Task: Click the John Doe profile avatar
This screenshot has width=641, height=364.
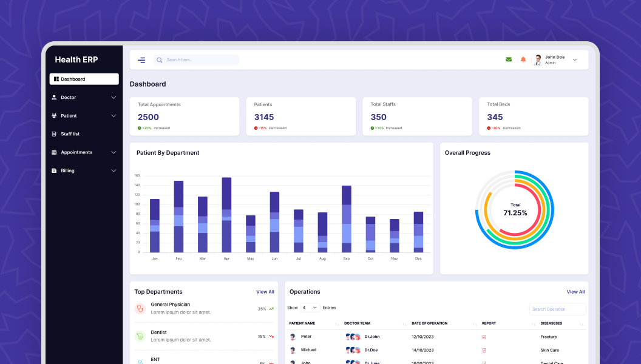Action: [538, 59]
